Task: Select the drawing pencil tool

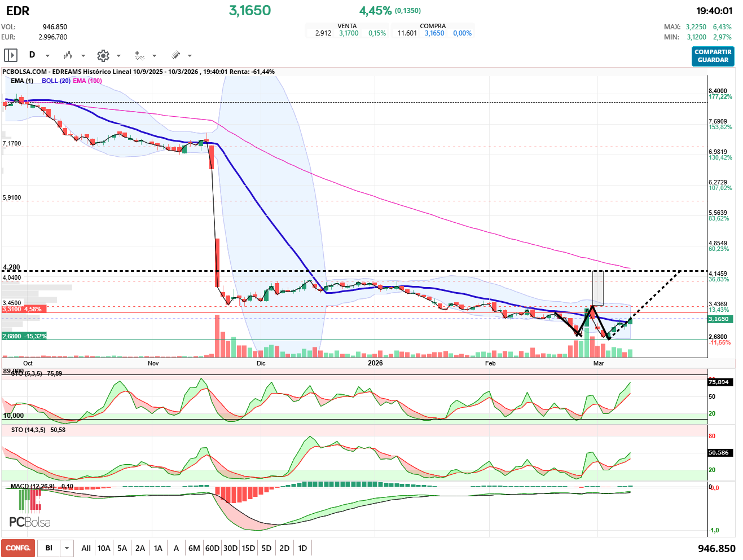Action: (x=176, y=55)
